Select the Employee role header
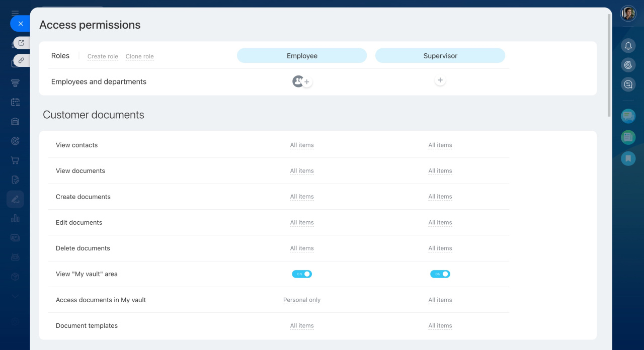Viewport: 644px width, 350px height. click(x=302, y=56)
